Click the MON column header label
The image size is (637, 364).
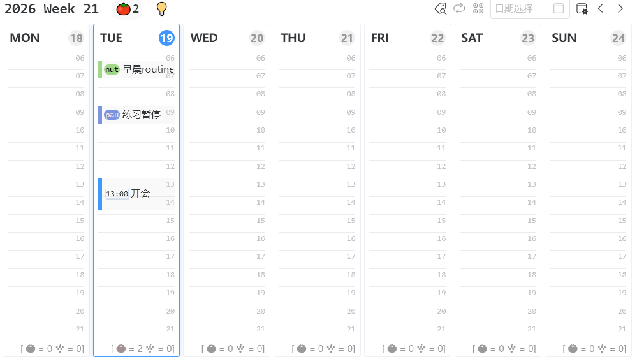pyautogui.click(x=25, y=38)
